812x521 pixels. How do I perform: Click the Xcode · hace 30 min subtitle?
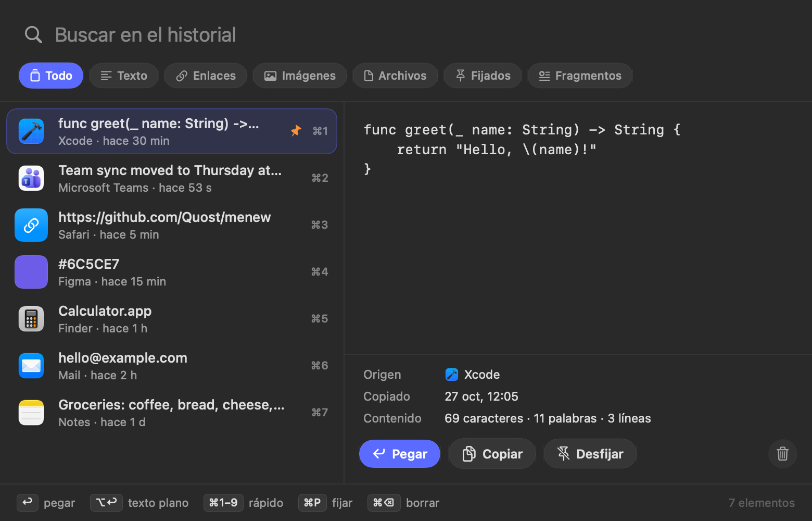click(114, 141)
